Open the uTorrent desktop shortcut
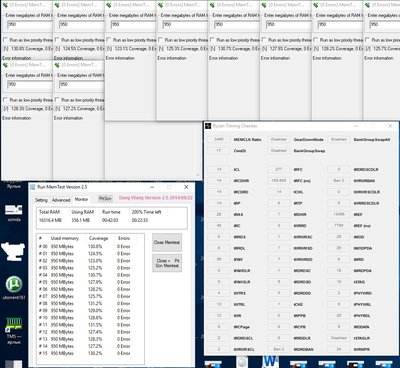Screen dimensions: 400x368 pyautogui.click(x=14, y=284)
